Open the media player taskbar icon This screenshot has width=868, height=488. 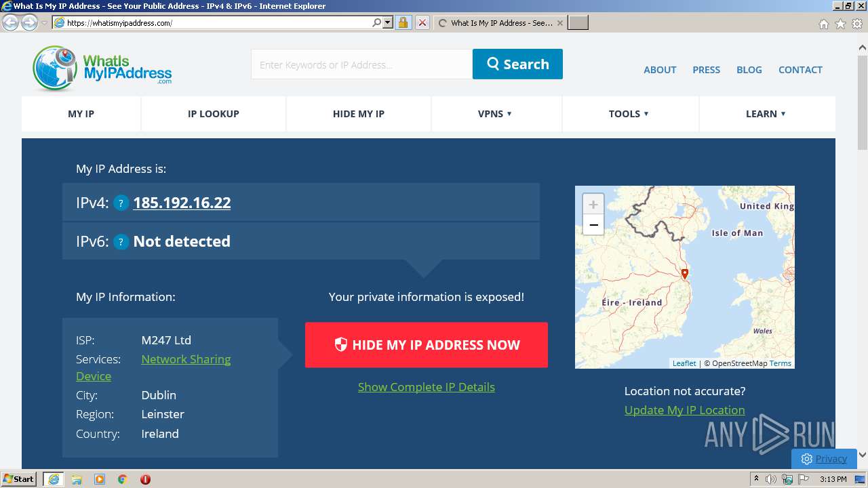(100, 479)
